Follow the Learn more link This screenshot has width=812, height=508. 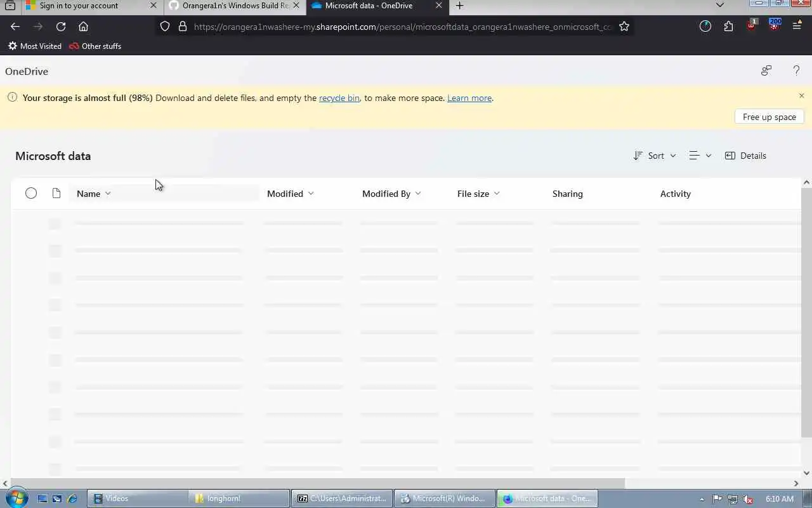point(469,98)
